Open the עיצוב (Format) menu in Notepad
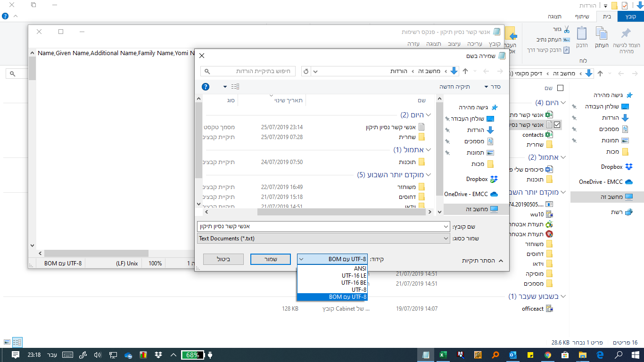This screenshot has height=362, width=644. coord(454,43)
